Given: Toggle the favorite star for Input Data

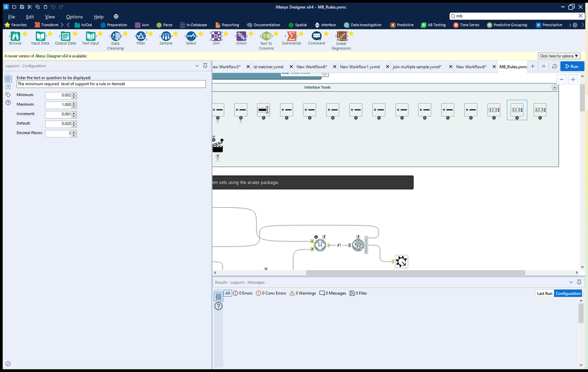Looking at the screenshot, I should [50, 34].
